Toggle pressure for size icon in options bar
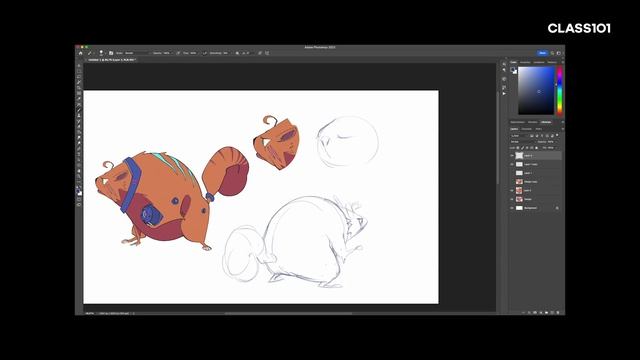This screenshot has height=360, width=640. click(x=260, y=53)
